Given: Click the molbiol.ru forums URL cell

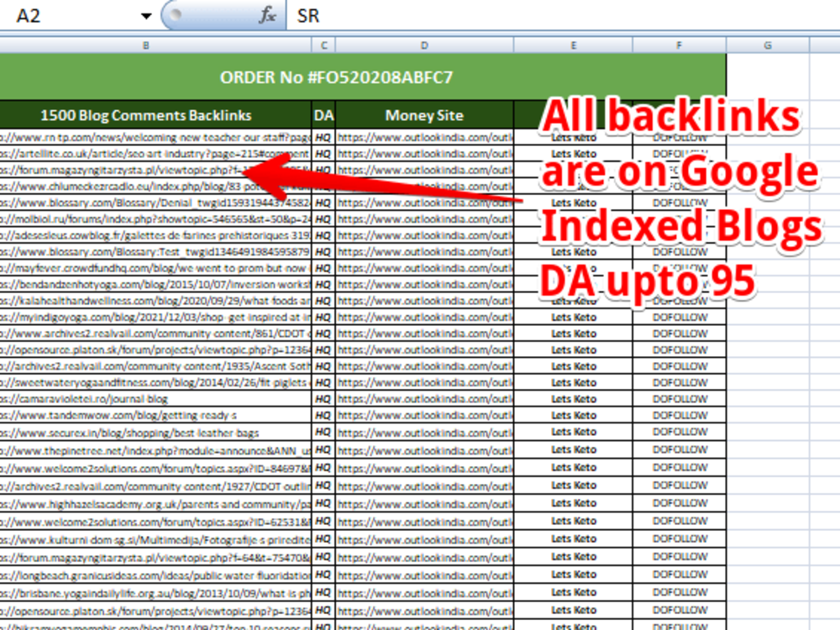Looking at the screenshot, I should coord(155,219).
